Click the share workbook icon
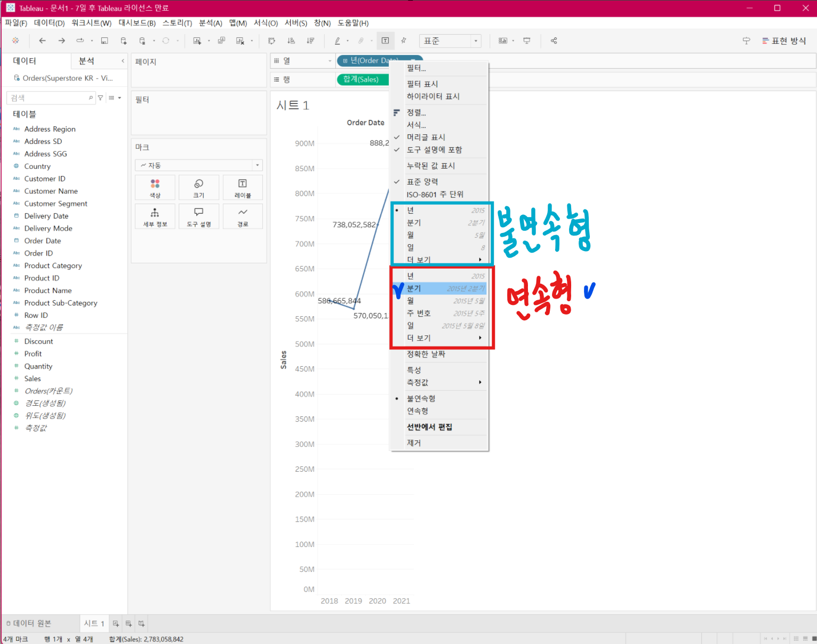 [554, 41]
